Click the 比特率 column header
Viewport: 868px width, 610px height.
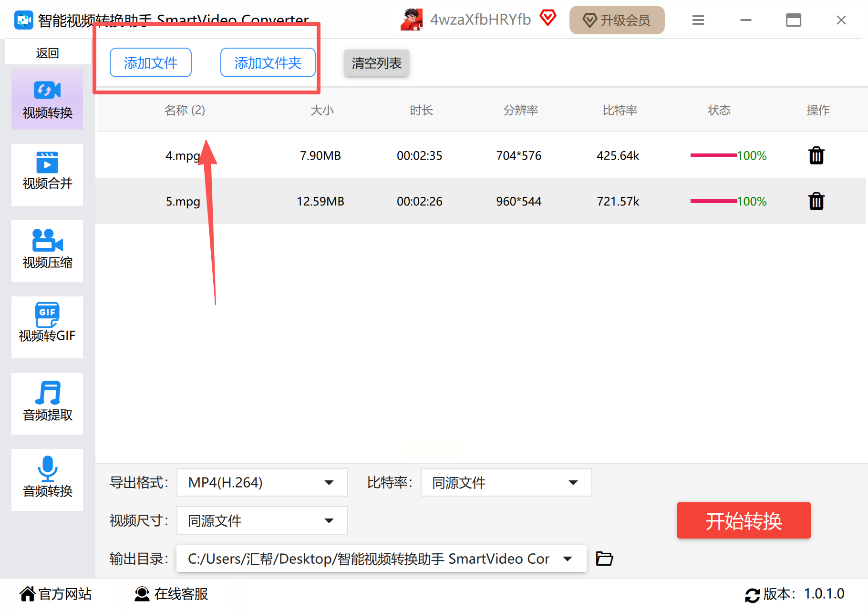[620, 111]
